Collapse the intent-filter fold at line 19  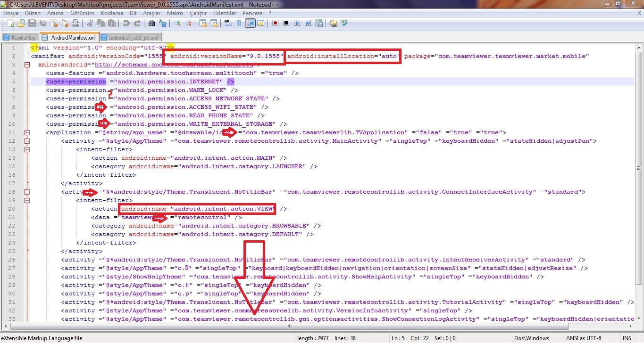[27, 200]
